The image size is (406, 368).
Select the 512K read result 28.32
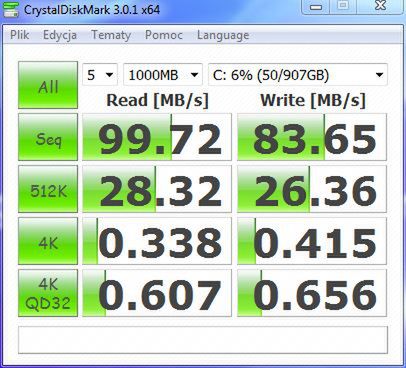point(157,189)
